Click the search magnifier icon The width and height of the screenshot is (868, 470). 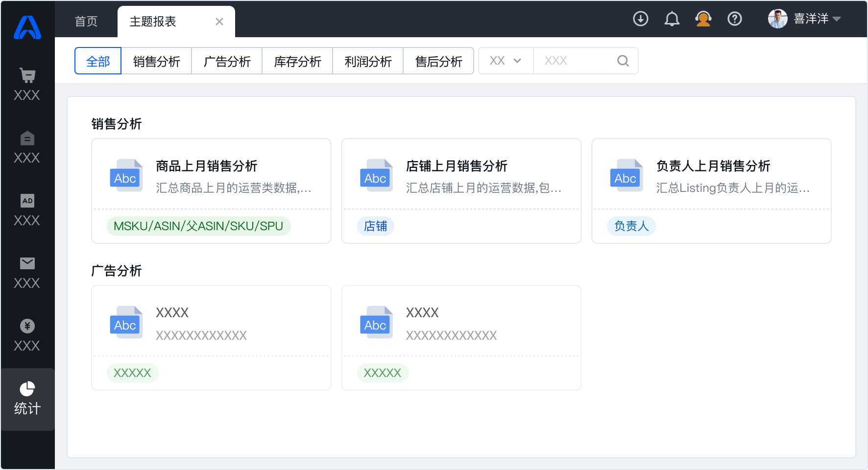coord(623,61)
